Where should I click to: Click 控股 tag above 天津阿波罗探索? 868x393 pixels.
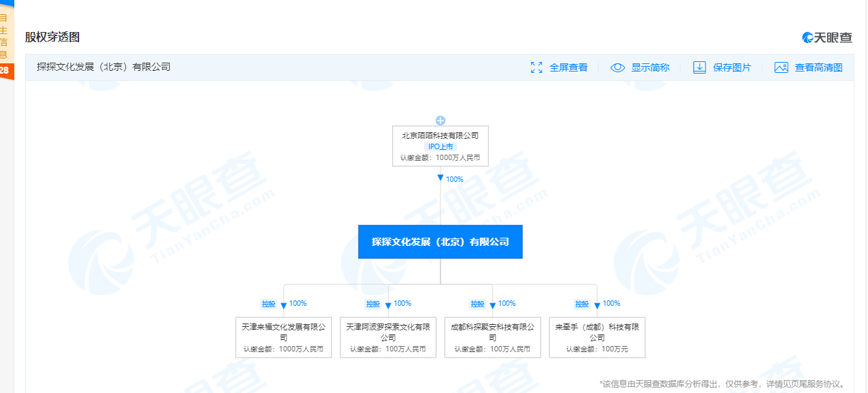click(x=373, y=304)
